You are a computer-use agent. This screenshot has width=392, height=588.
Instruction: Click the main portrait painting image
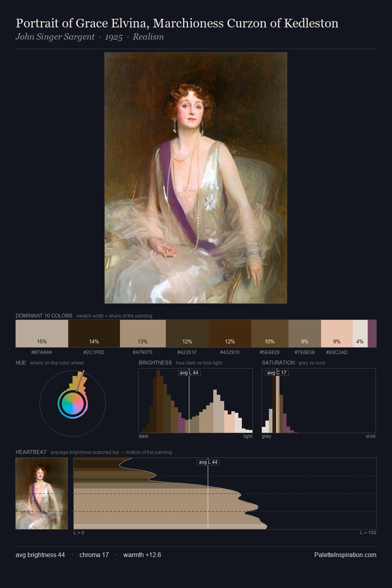point(196,178)
